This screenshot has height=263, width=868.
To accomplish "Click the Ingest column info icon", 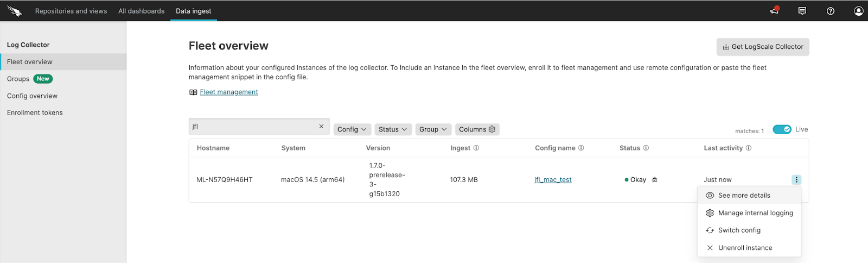I will point(476,148).
